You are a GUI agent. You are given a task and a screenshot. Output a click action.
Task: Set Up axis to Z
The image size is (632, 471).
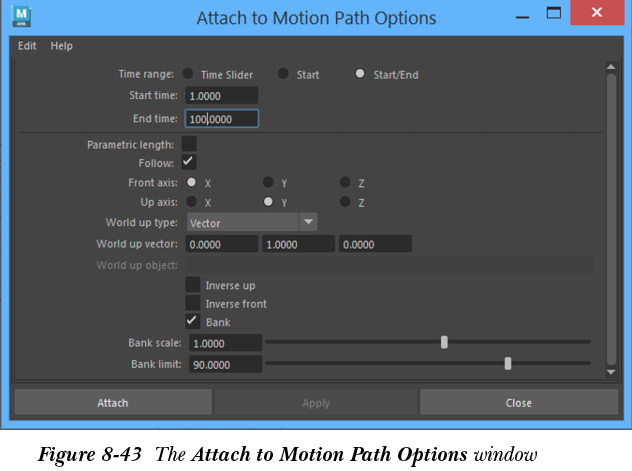(x=345, y=201)
